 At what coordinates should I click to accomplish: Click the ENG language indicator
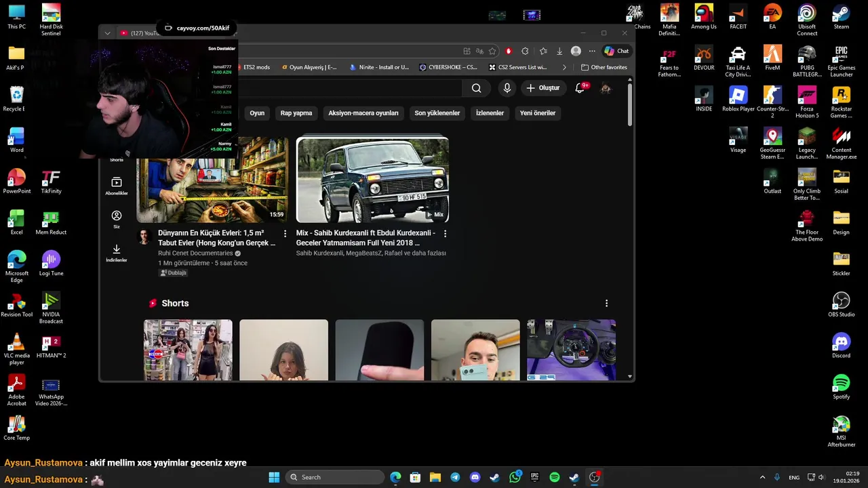(x=793, y=477)
